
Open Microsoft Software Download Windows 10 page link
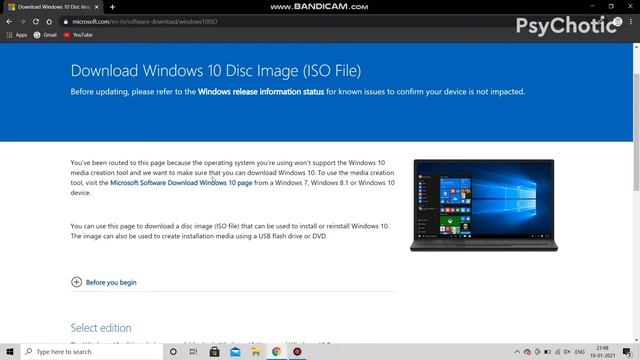coord(181,183)
